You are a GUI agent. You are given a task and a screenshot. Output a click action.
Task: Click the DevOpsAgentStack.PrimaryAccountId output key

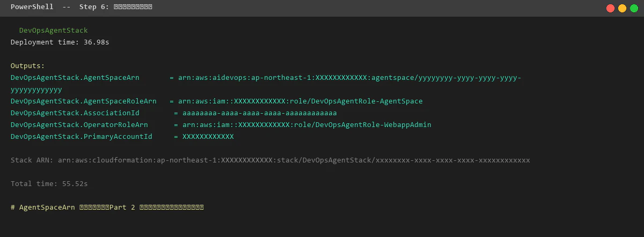click(x=82, y=137)
